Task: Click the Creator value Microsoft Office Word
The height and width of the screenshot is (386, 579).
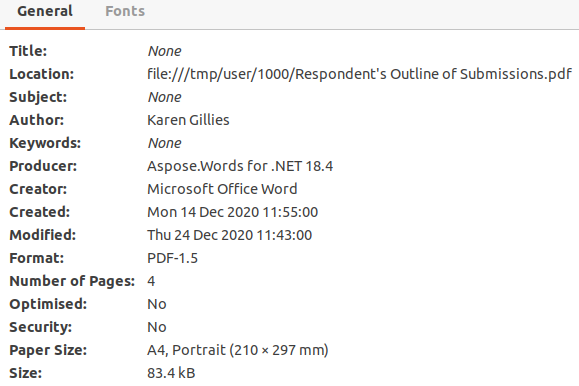Action: tap(222, 189)
